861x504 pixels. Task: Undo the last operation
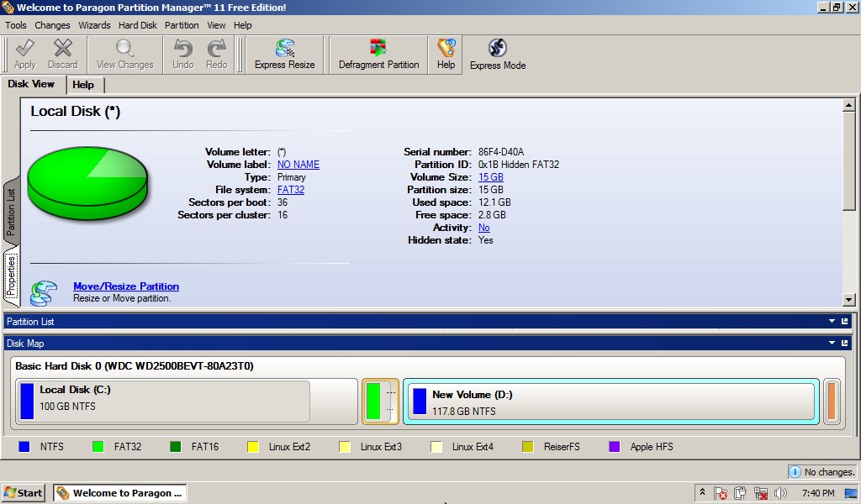(x=182, y=48)
